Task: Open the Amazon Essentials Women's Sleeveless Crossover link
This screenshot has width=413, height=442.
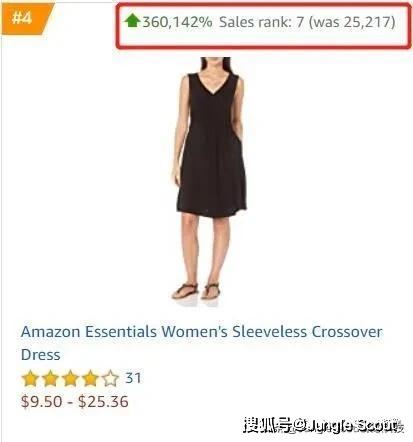Action: (x=202, y=332)
